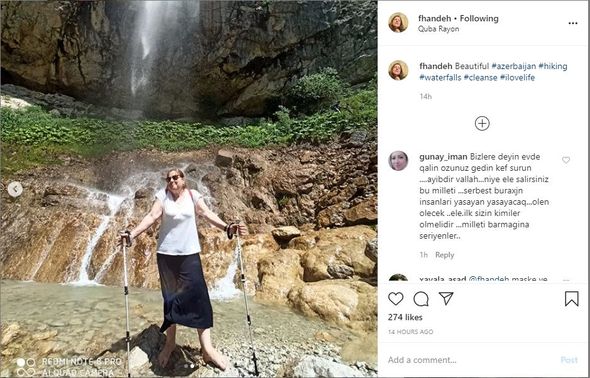Screen dimensions: 590x378
Task: Go to previous photo arrow
Action: point(15,189)
